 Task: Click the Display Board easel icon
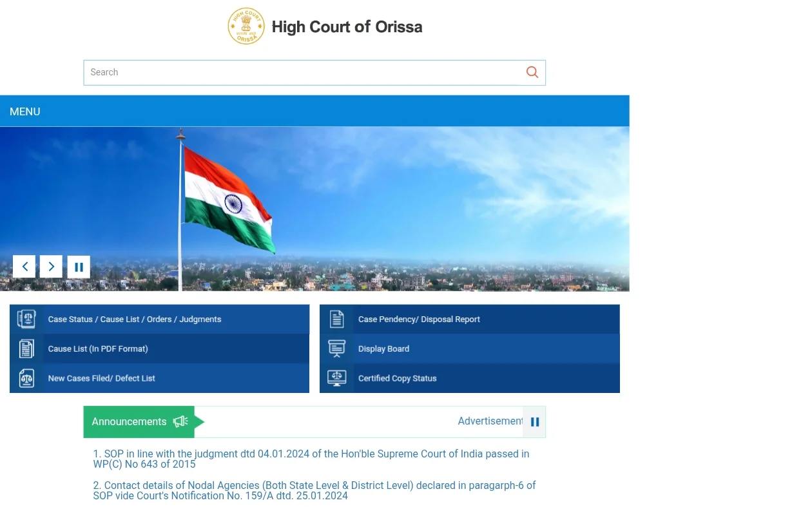336,349
